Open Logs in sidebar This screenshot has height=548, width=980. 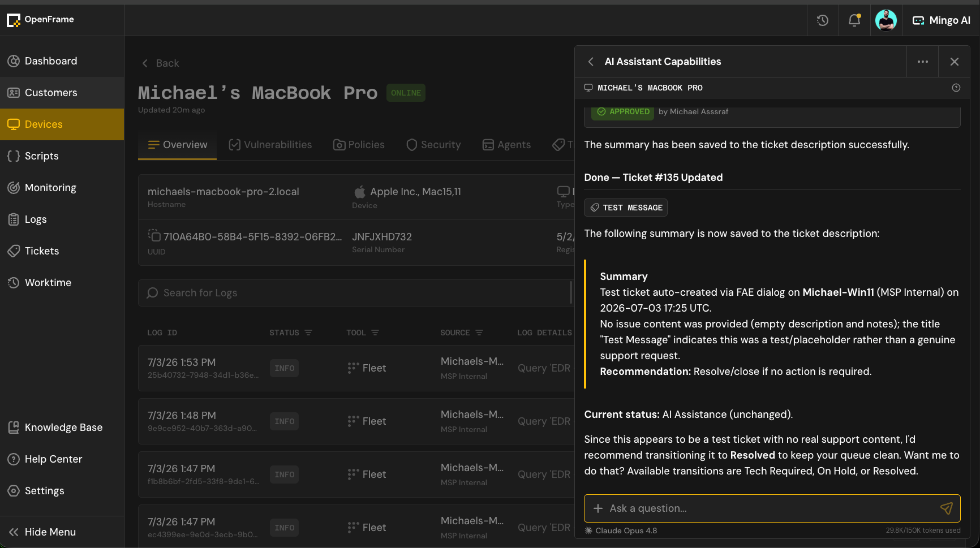62,219
